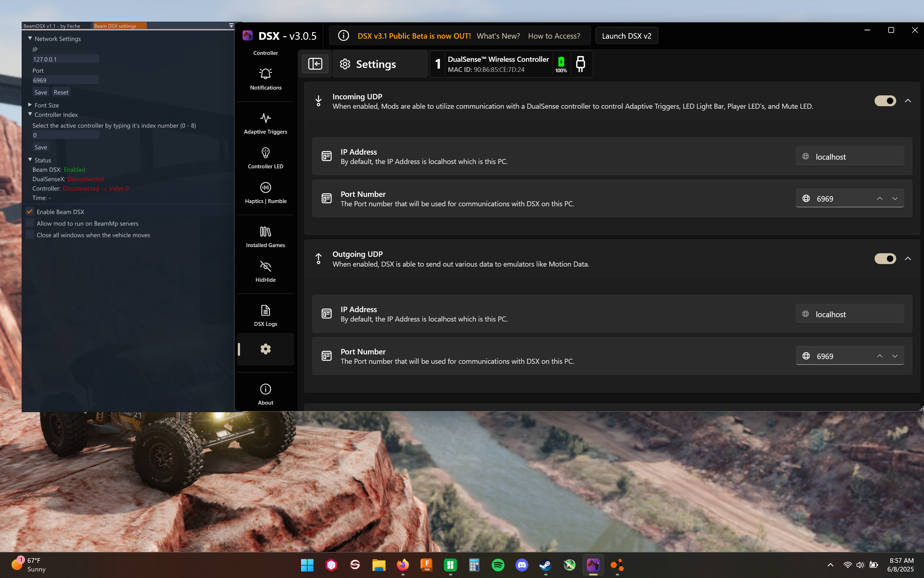The width and height of the screenshot is (924, 578).
Task: Open Adaptive Triggers page
Action: (x=265, y=123)
